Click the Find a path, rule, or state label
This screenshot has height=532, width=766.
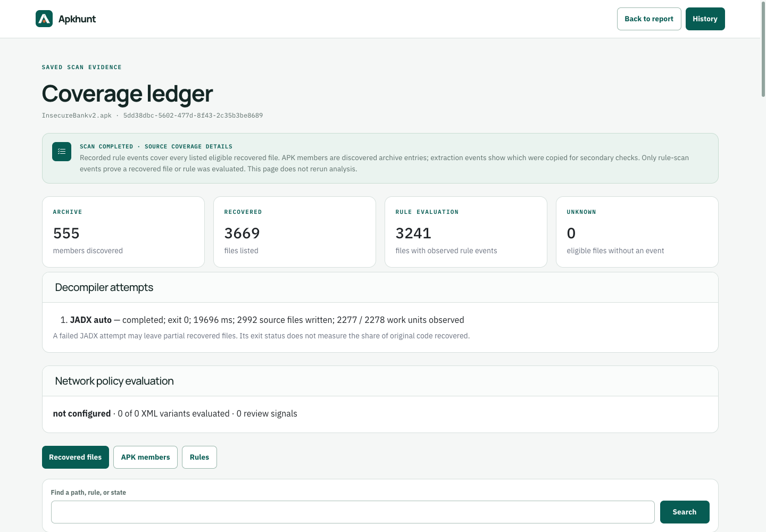click(88, 492)
